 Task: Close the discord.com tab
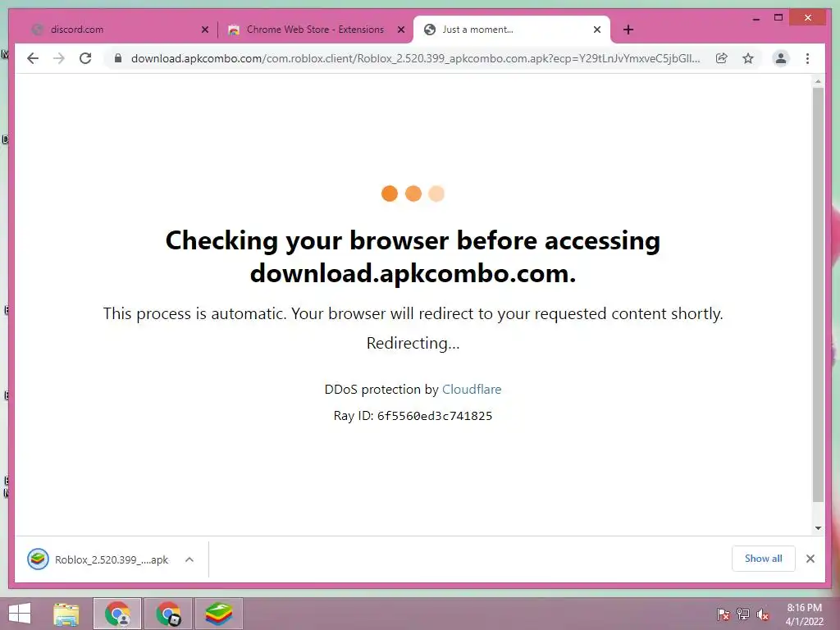[x=204, y=30]
